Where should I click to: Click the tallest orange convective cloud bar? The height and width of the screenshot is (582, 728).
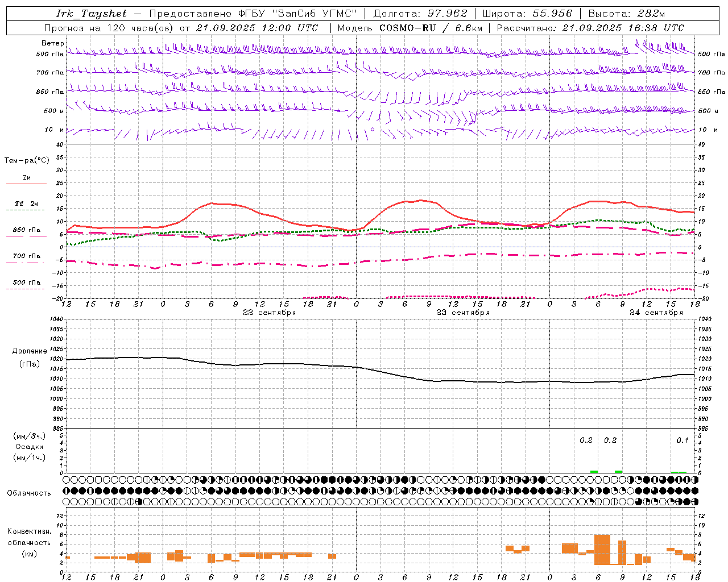[602, 550]
